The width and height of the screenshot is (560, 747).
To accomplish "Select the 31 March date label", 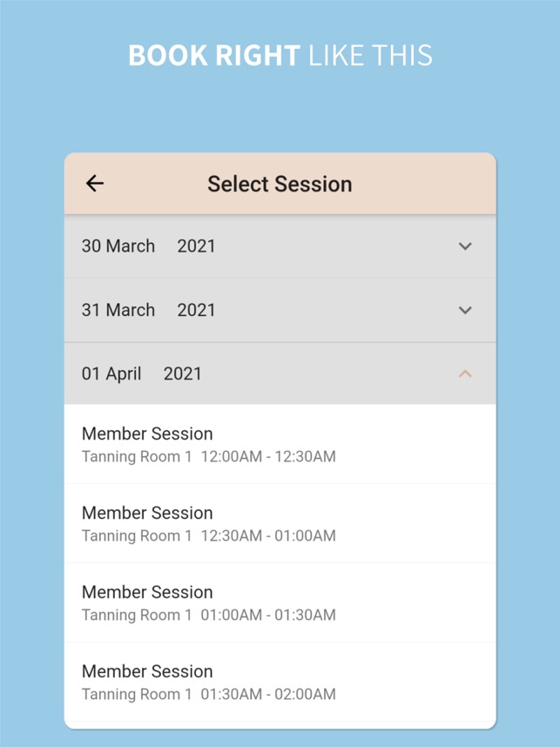I will [x=118, y=310].
